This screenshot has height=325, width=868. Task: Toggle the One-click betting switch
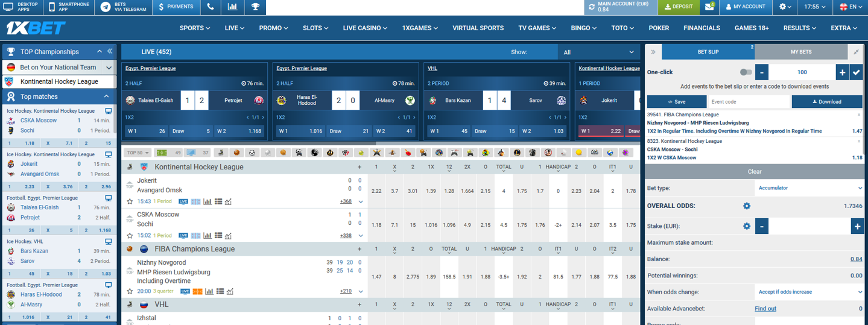746,72
